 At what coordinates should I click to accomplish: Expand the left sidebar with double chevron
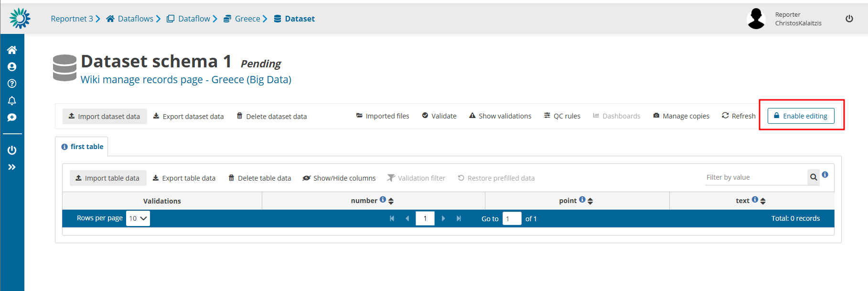12,167
